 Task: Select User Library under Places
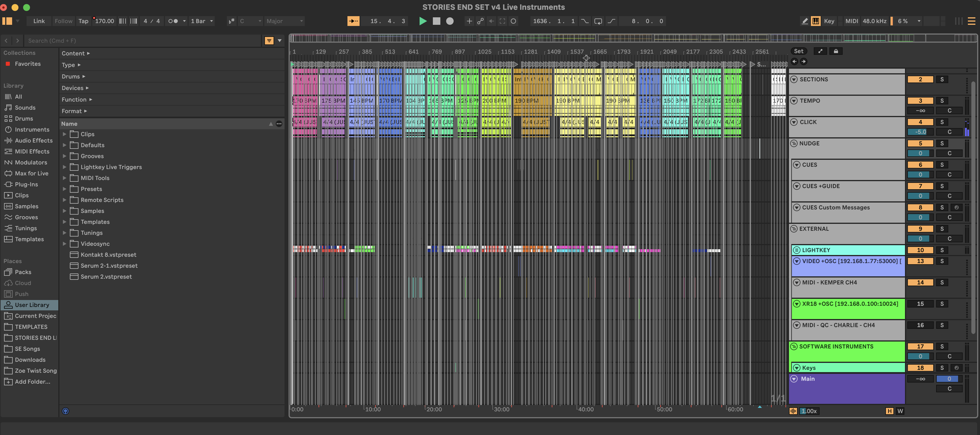point(32,305)
